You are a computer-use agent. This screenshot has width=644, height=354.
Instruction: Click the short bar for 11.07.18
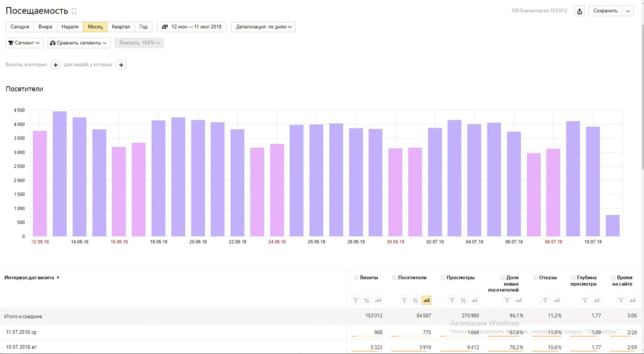click(613, 225)
